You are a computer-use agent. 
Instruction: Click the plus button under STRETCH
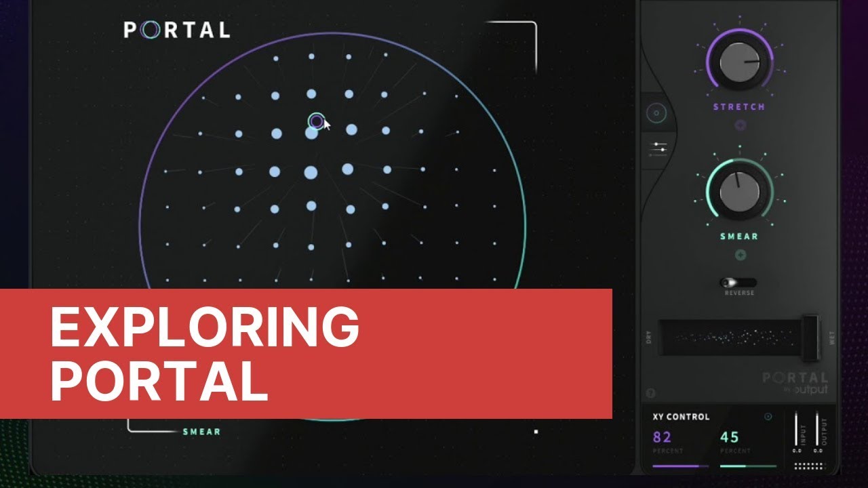tap(740, 125)
